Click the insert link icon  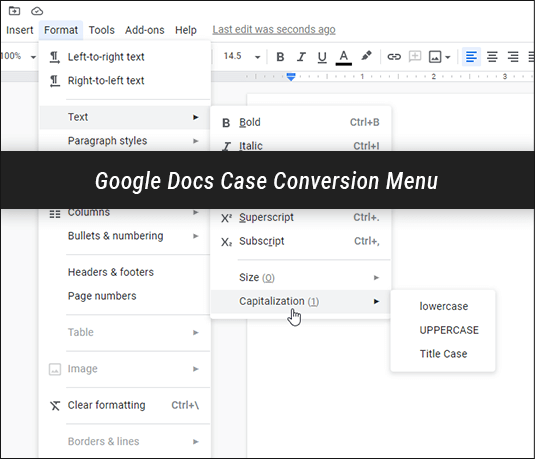tap(394, 57)
